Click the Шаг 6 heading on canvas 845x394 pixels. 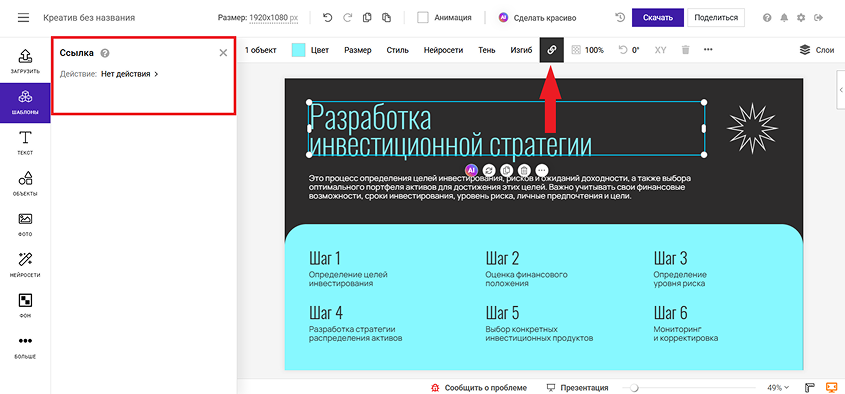coord(671,312)
